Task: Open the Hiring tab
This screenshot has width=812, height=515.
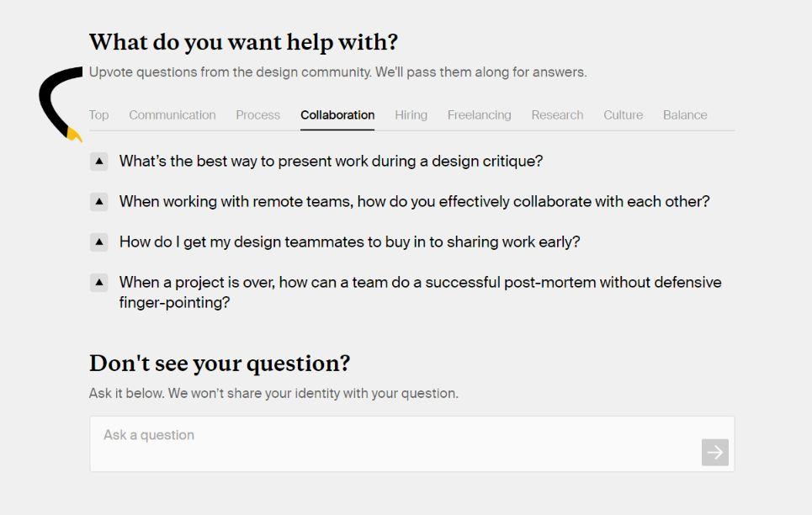Action: pos(411,115)
